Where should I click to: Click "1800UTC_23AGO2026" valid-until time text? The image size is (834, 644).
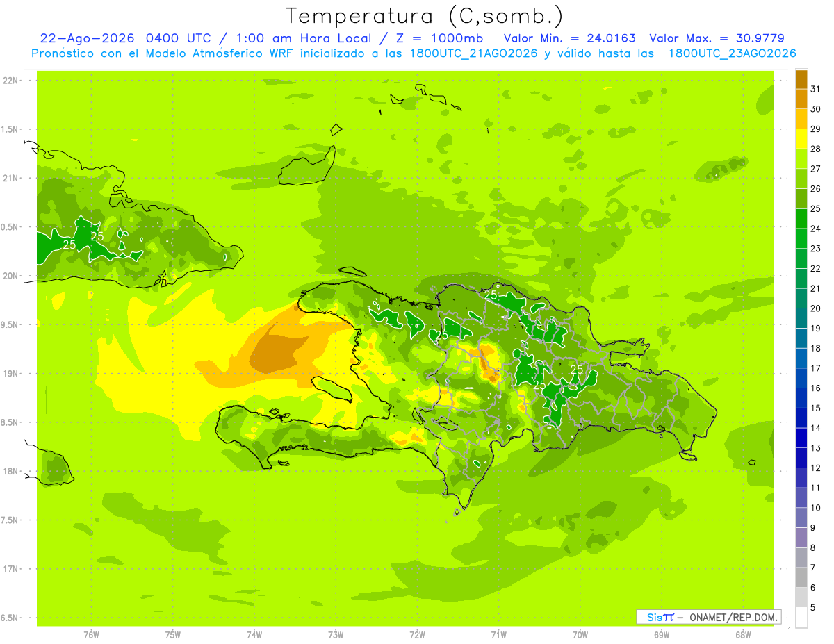(732, 53)
